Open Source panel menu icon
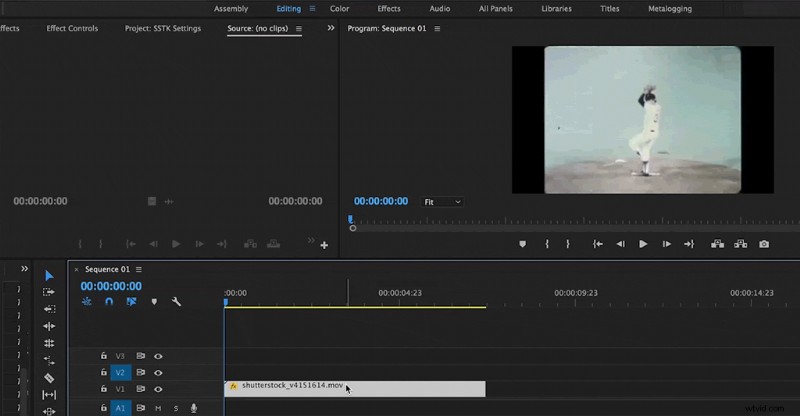800x416 pixels. pyautogui.click(x=298, y=29)
